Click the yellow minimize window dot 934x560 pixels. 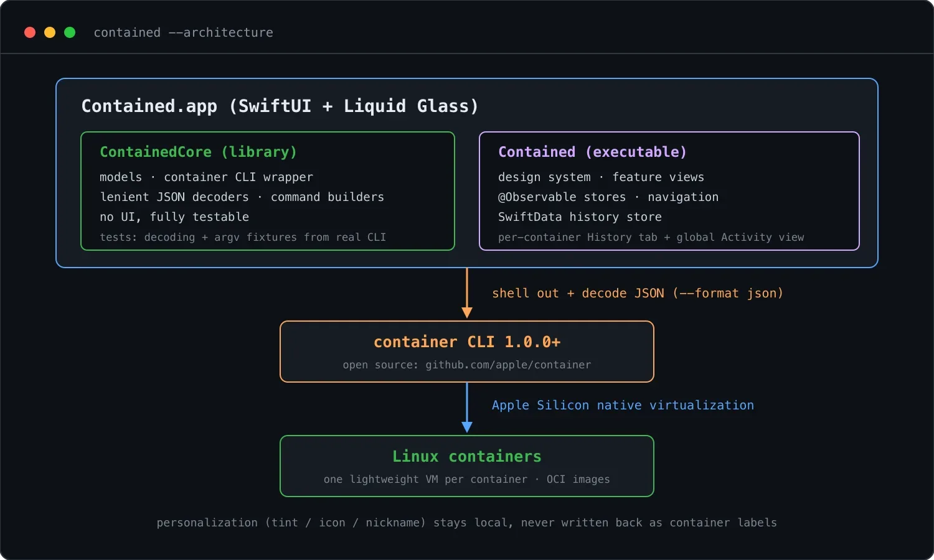[x=50, y=32]
